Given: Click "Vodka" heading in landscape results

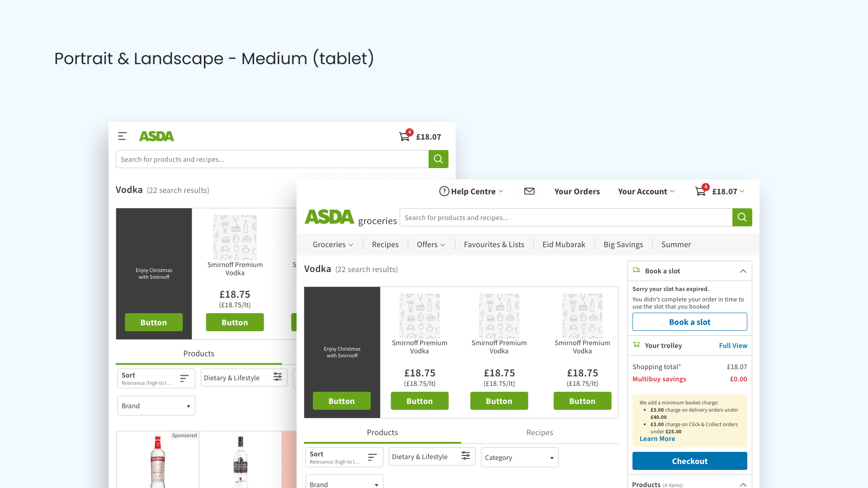Looking at the screenshot, I should tap(318, 269).
